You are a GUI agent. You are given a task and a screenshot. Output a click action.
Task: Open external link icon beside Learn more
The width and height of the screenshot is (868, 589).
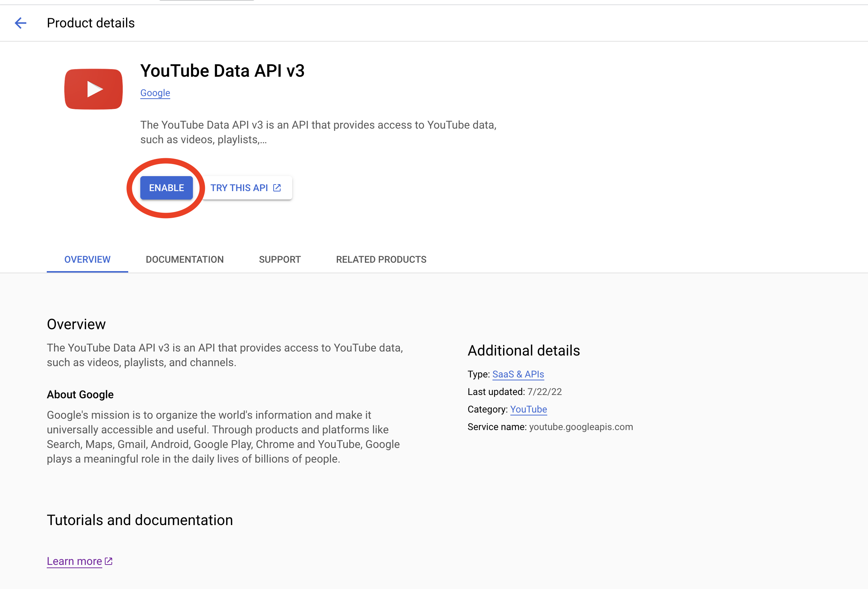[109, 561]
